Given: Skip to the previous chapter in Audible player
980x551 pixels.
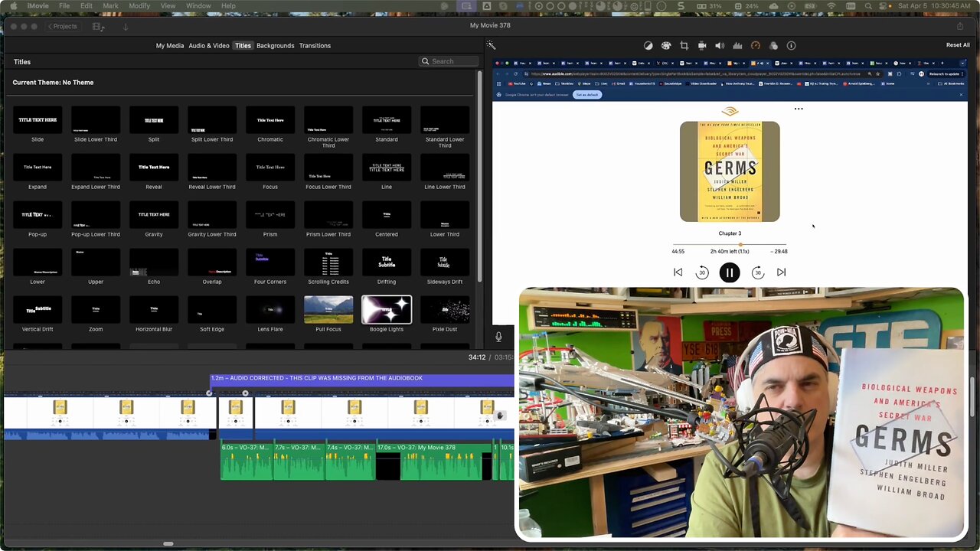Looking at the screenshot, I should coord(678,272).
